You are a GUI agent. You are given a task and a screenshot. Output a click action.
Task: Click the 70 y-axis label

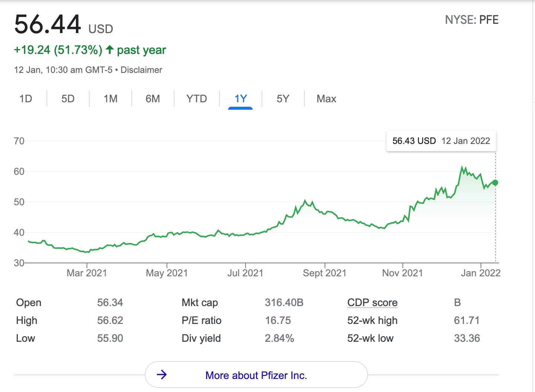(x=19, y=141)
